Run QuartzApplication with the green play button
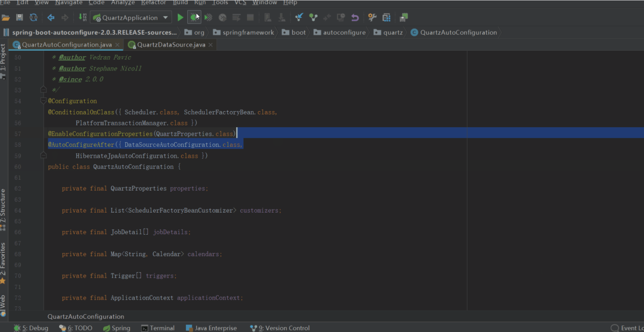This screenshot has height=332, width=644. pos(180,17)
